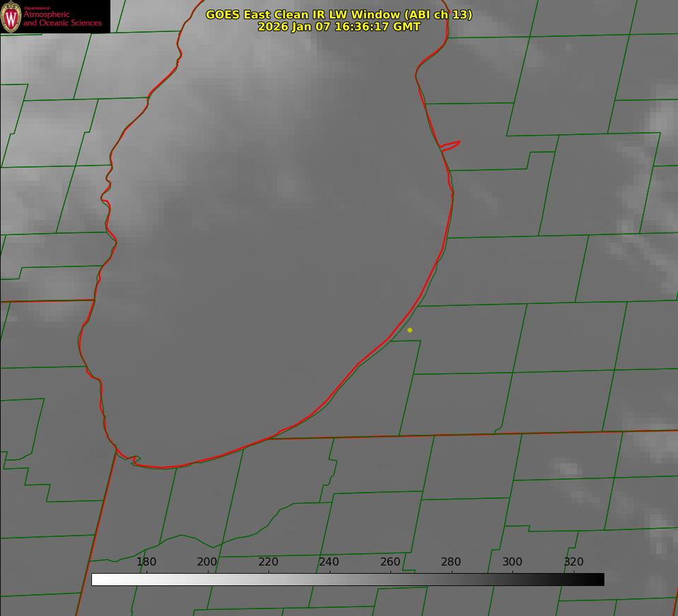Click the 240 label on the colorbar
This screenshot has width=678, height=616.
tap(329, 561)
